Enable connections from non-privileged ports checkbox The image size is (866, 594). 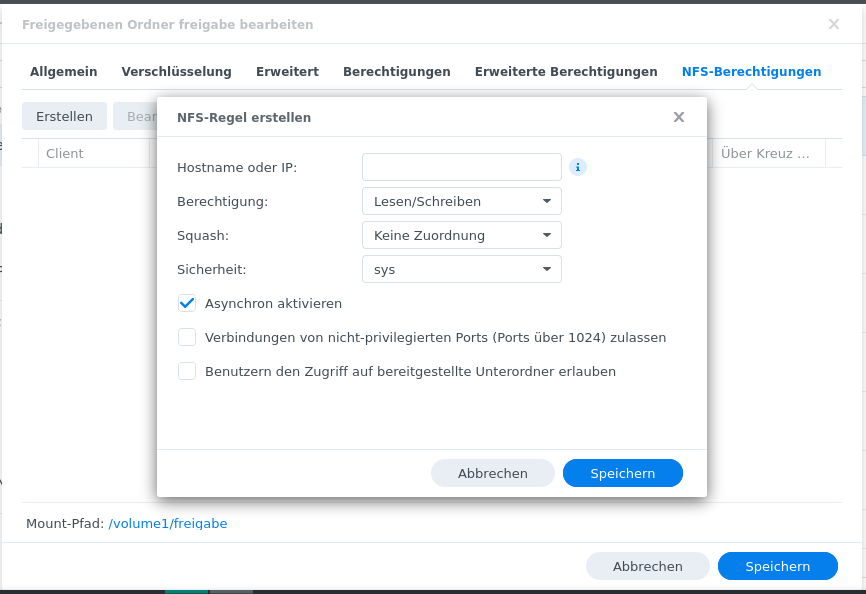click(187, 337)
